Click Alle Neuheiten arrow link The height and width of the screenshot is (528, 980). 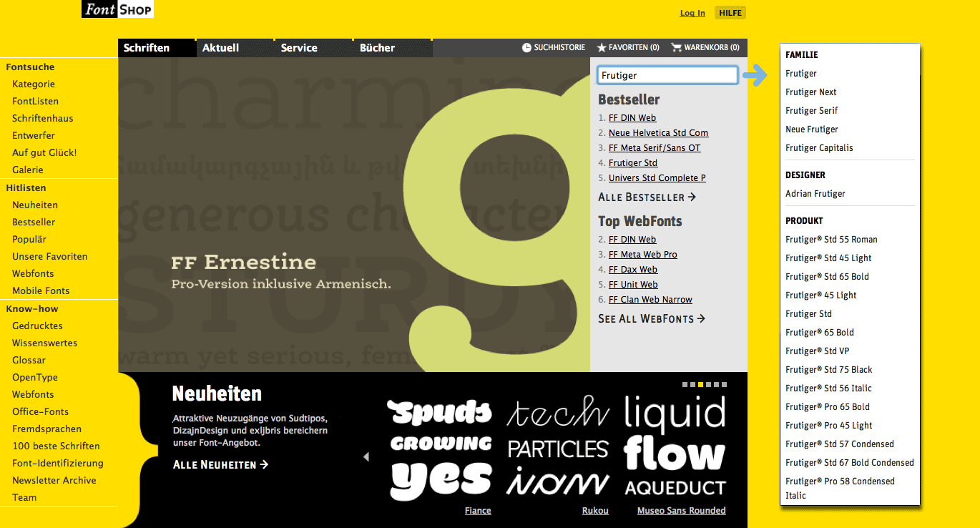tap(221, 465)
